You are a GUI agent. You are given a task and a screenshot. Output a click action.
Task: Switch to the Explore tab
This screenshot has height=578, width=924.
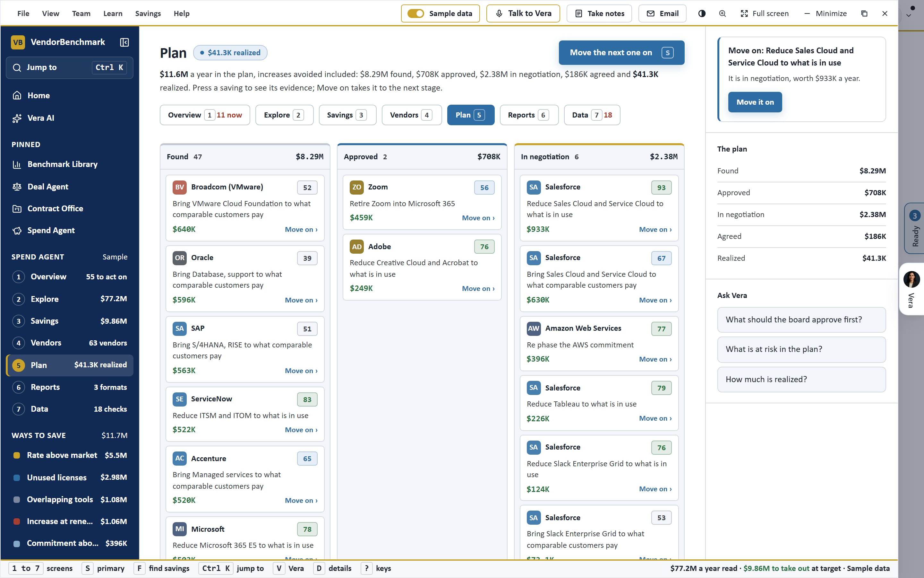[x=284, y=115]
